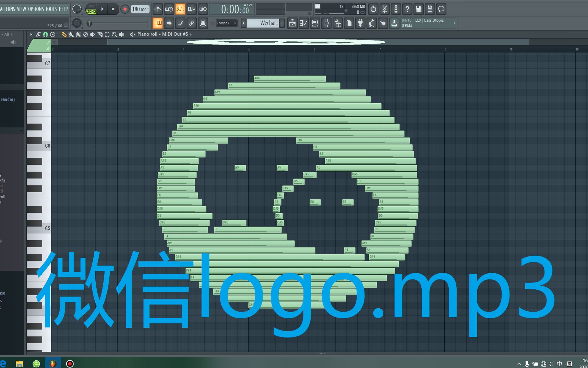The height and width of the screenshot is (368, 588).
Task: Open the Browser view icon
Action: click(x=337, y=23)
